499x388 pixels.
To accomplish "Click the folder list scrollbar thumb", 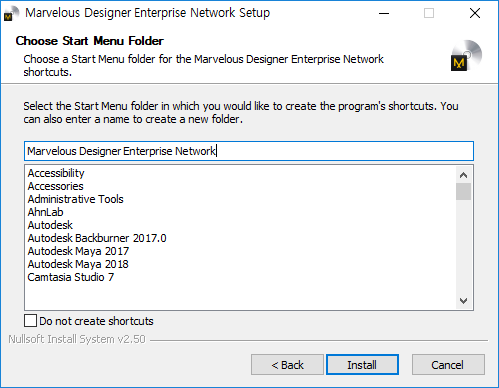I will 463,191.
